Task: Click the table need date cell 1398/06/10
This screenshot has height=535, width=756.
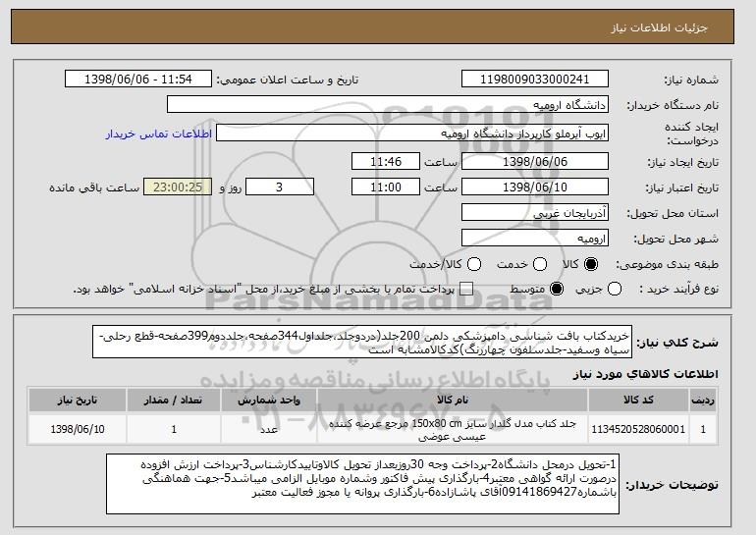Action: 78,429
